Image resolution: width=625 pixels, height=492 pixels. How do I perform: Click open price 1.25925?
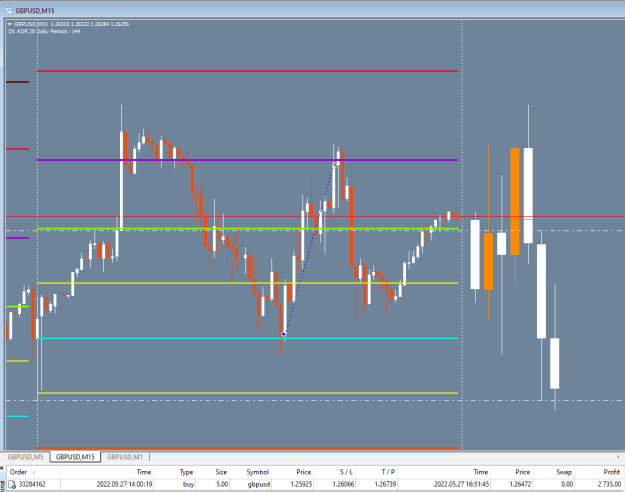point(301,484)
